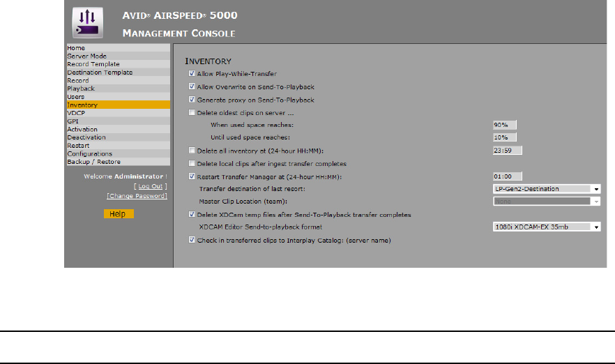615x364 pixels.
Task: Click 'Until used space reaches:' label
Action: pos(250,137)
